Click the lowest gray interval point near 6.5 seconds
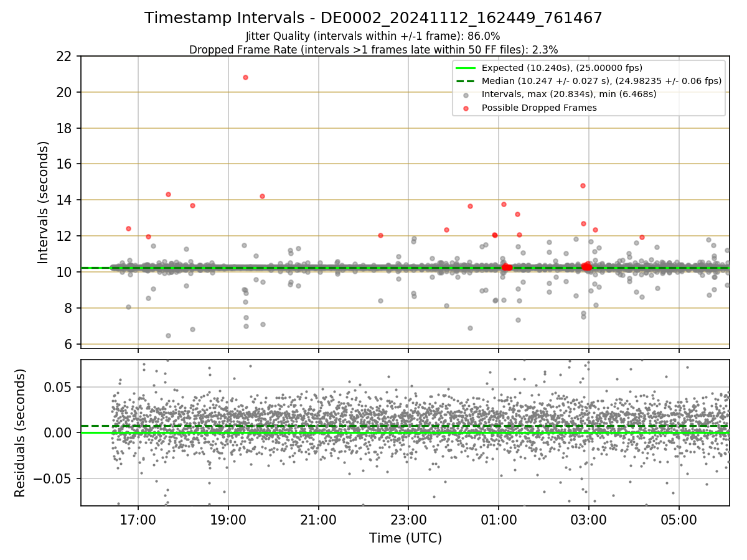 (x=168, y=335)
